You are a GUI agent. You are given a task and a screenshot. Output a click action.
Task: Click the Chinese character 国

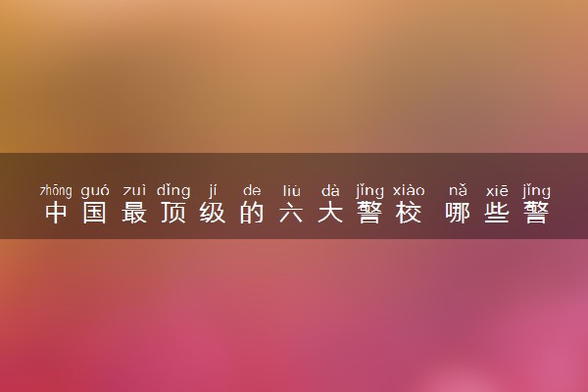tap(95, 213)
